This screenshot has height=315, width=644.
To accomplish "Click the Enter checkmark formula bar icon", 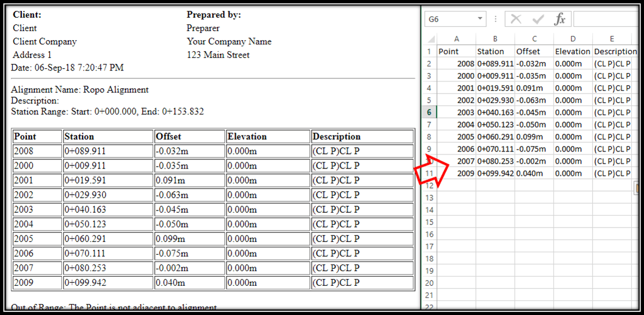I will click(x=538, y=19).
